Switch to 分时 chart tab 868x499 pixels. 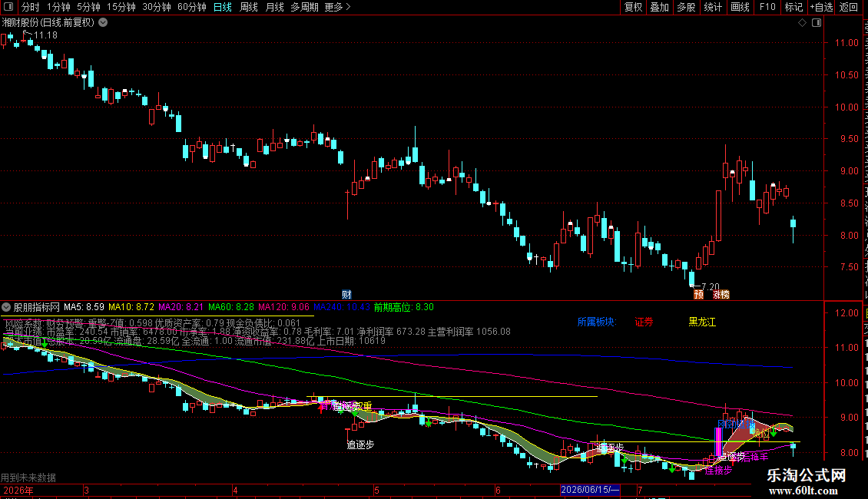[x=31, y=7]
